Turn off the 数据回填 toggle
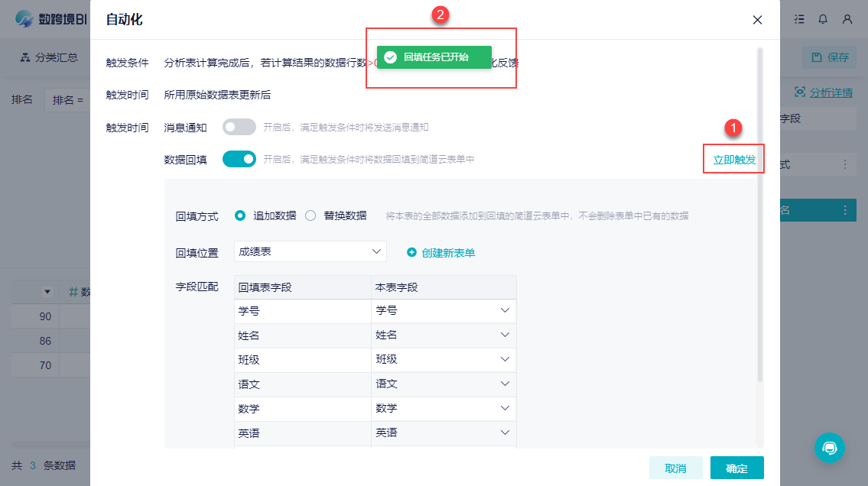The image size is (868, 486). (x=239, y=159)
